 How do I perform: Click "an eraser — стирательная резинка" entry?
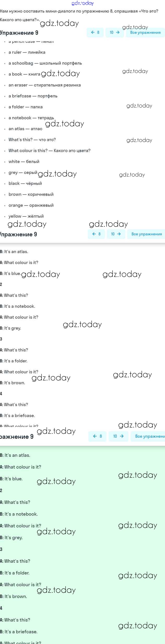tap(45, 85)
